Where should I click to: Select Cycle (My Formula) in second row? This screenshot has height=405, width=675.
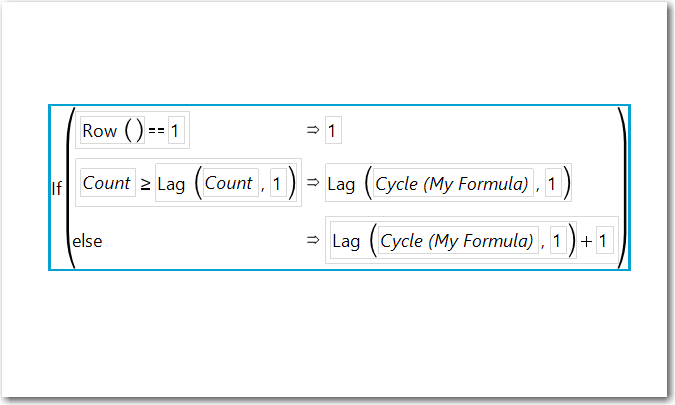point(453,183)
